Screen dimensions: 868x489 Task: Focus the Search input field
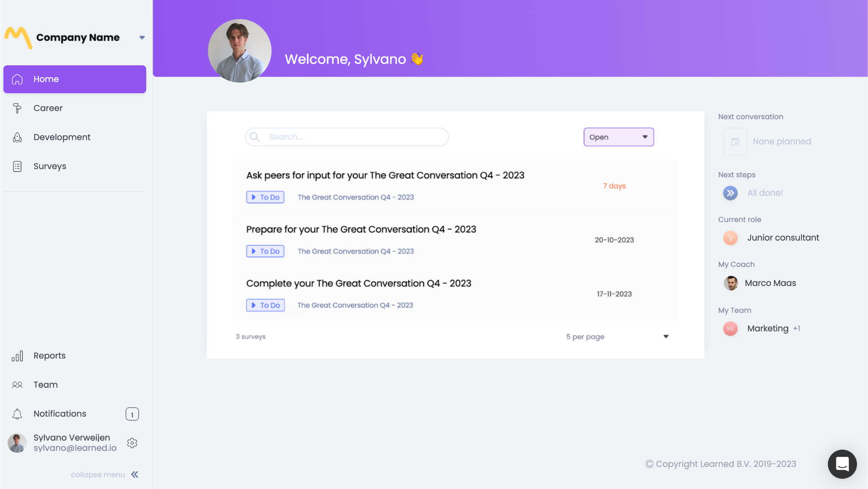[x=347, y=137]
